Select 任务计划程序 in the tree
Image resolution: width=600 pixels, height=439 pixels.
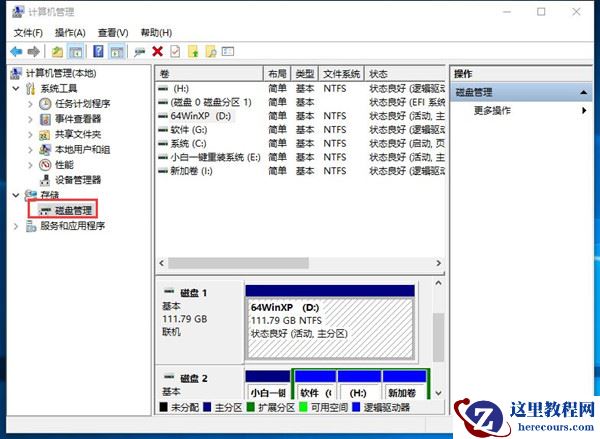(x=83, y=104)
